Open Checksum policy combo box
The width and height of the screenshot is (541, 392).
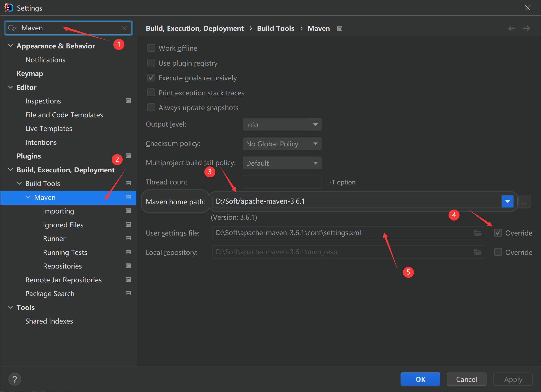282,144
